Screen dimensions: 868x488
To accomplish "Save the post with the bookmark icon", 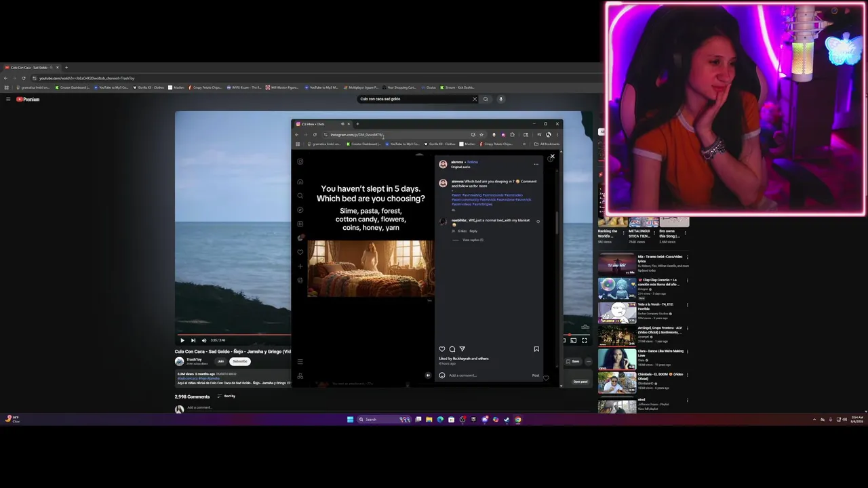I will [536, 349].
